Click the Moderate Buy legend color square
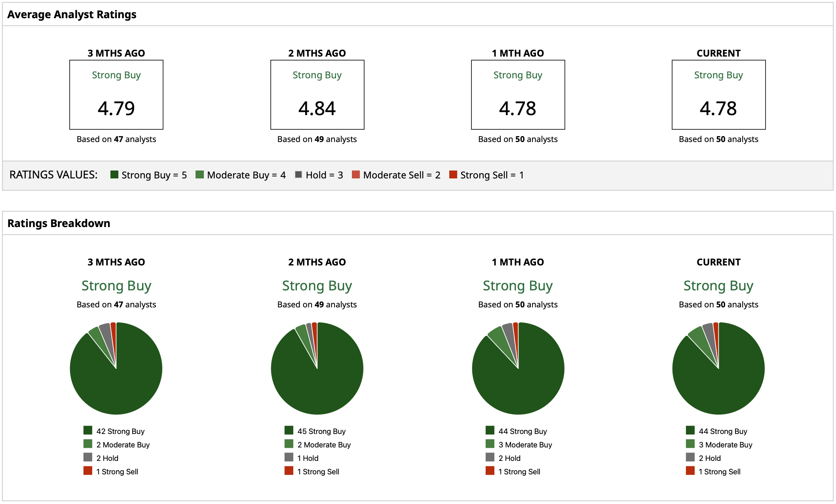836x504 pixels. [199, 174]
